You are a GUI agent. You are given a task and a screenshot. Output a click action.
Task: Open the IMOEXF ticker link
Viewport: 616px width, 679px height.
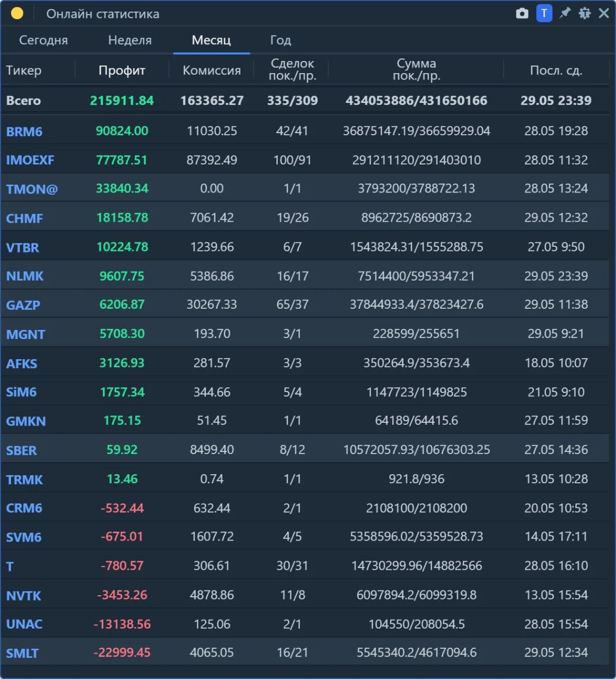[30, 160]
